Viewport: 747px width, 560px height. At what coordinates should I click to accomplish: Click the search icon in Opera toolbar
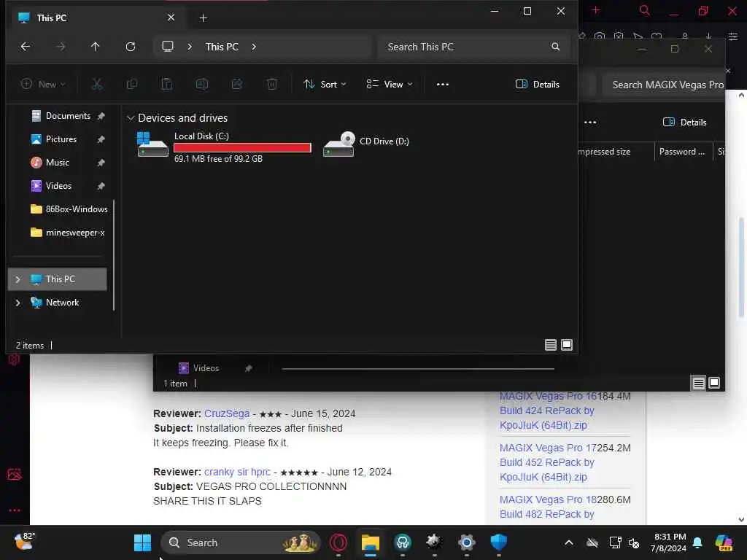645,10
